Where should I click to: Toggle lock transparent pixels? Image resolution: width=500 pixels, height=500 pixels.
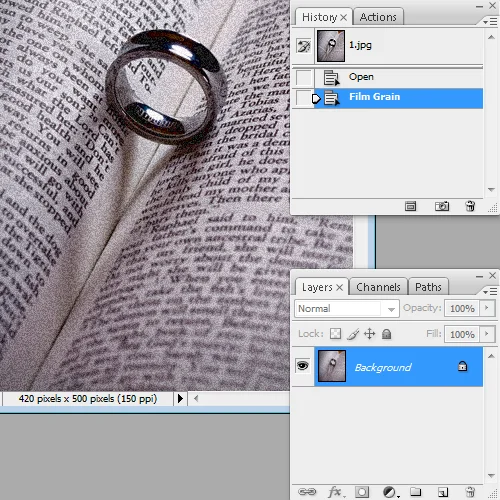(335, 334)
